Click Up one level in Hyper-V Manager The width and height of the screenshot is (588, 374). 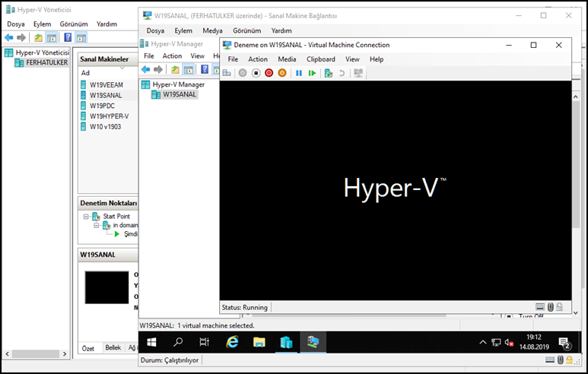(175, 69)
